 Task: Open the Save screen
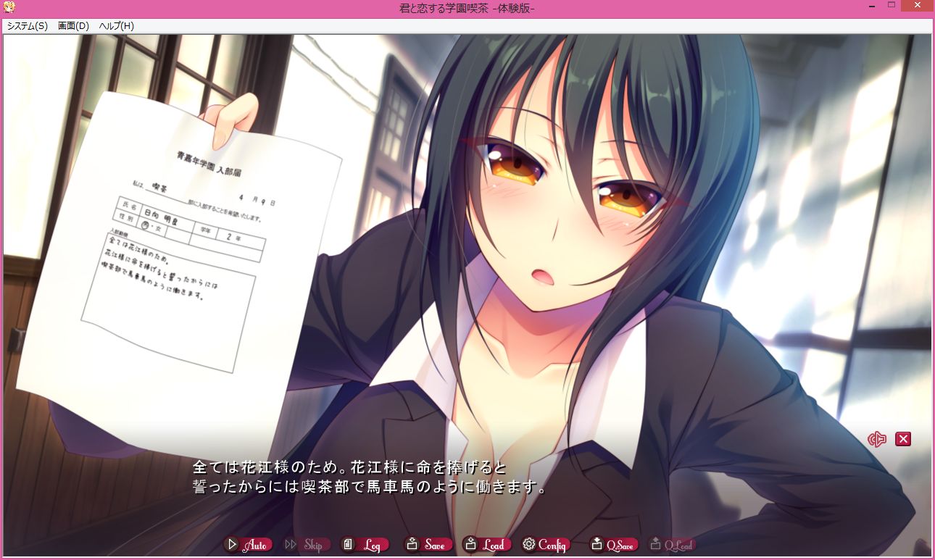click(428, 545)
